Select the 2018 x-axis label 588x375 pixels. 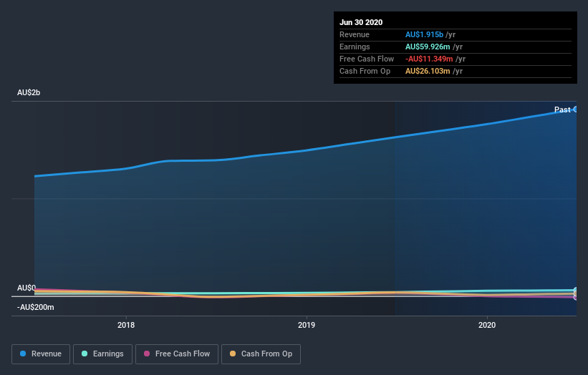[x=126, y=325]
